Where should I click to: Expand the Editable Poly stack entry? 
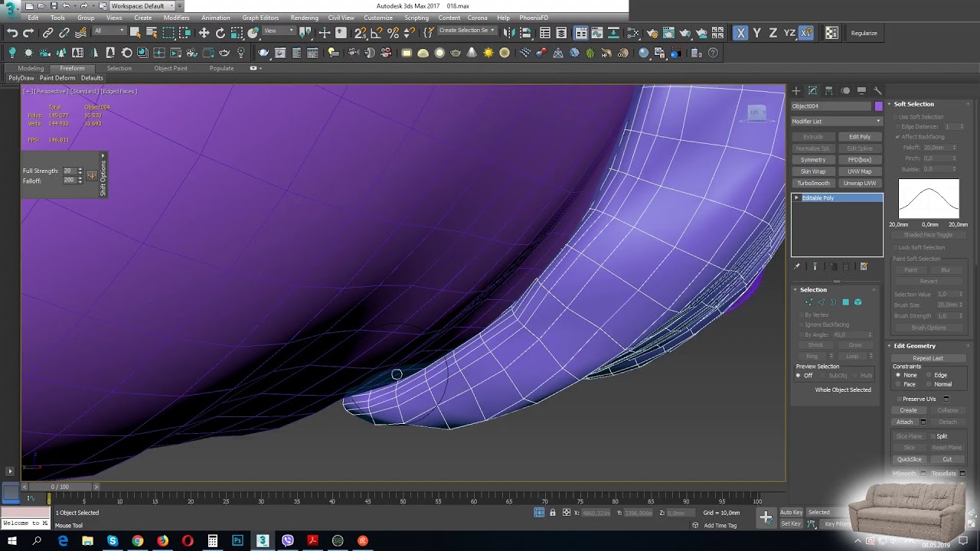[796, 198]
